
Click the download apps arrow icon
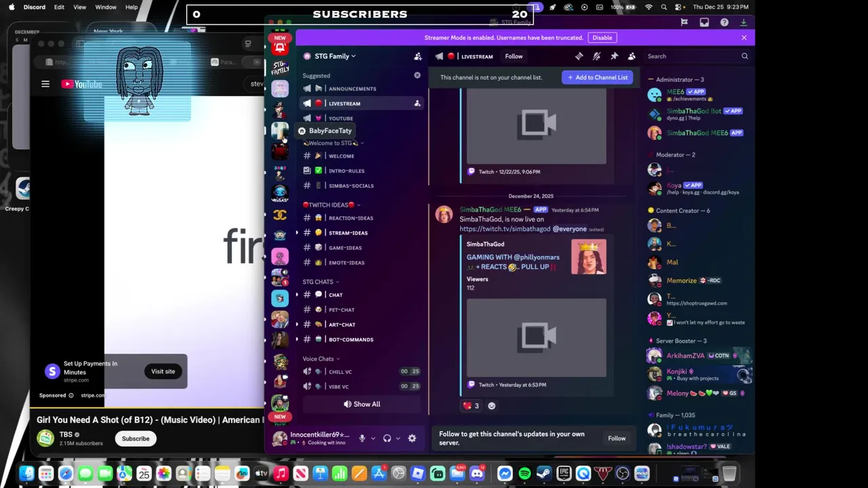pyautogui.click(x=744, y=22)
